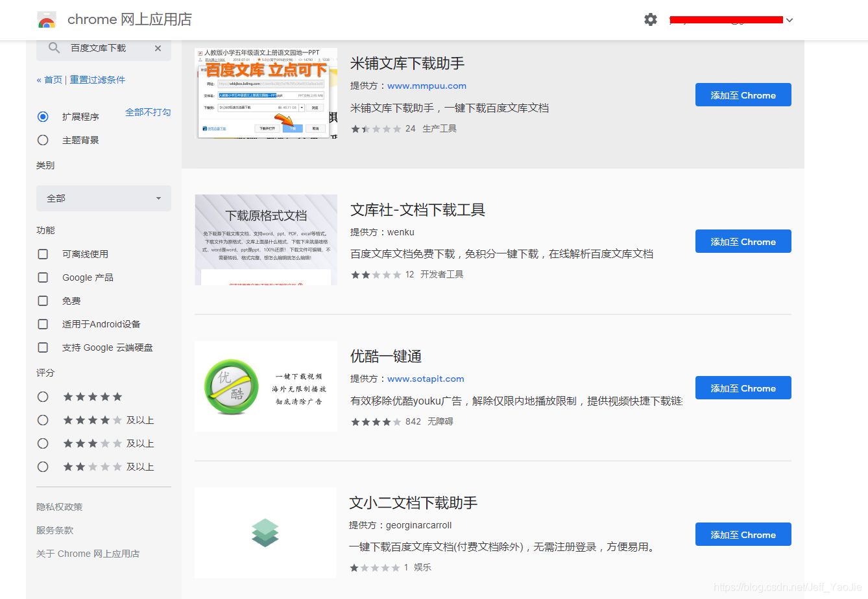The image size is (868, 599).
Task: Click the two-star icons in the 评分 filter
Action: [93, 467]
